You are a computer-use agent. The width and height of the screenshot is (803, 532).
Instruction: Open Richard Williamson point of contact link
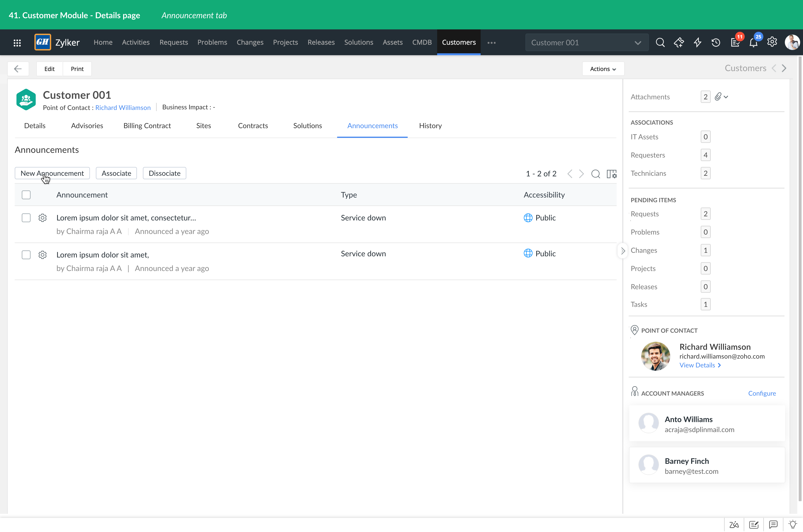coord(123,108)
